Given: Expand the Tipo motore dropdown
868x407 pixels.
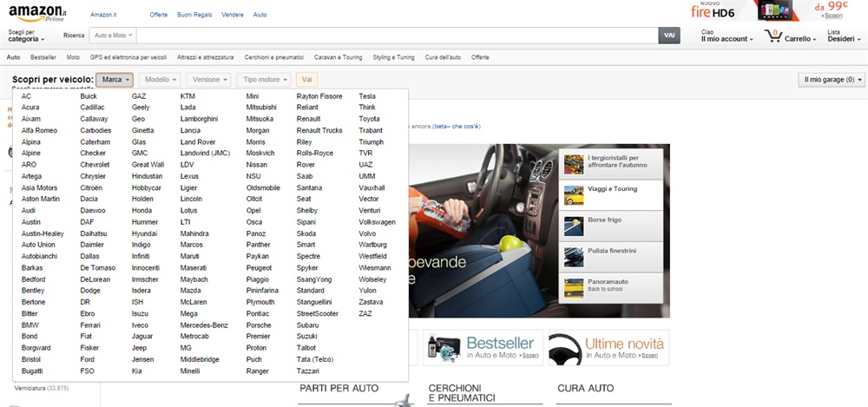Looking at the screenshot, I should (264, 80).
